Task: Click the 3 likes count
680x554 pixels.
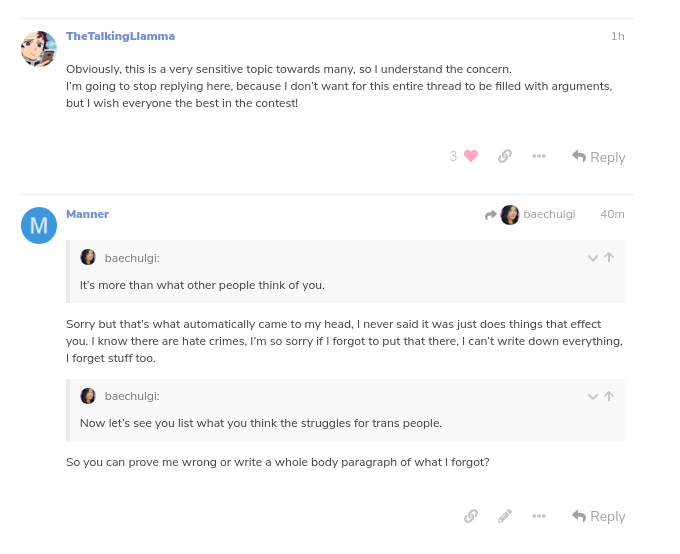Action: coord(453,156)
